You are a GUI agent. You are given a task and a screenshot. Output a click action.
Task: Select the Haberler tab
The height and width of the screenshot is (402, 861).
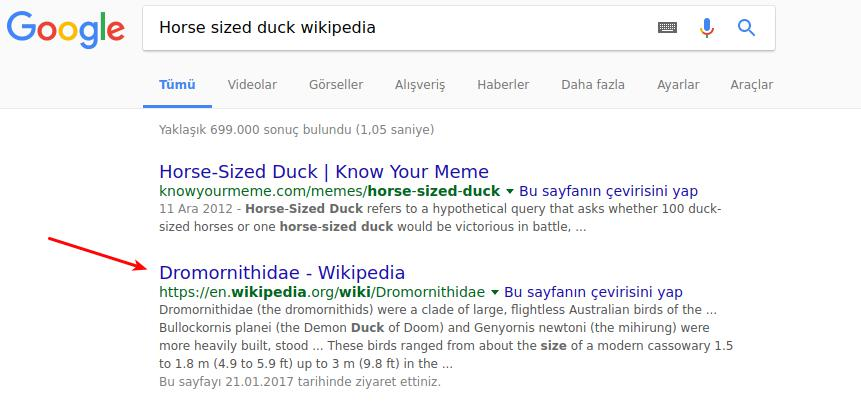(x=503, y=85)
